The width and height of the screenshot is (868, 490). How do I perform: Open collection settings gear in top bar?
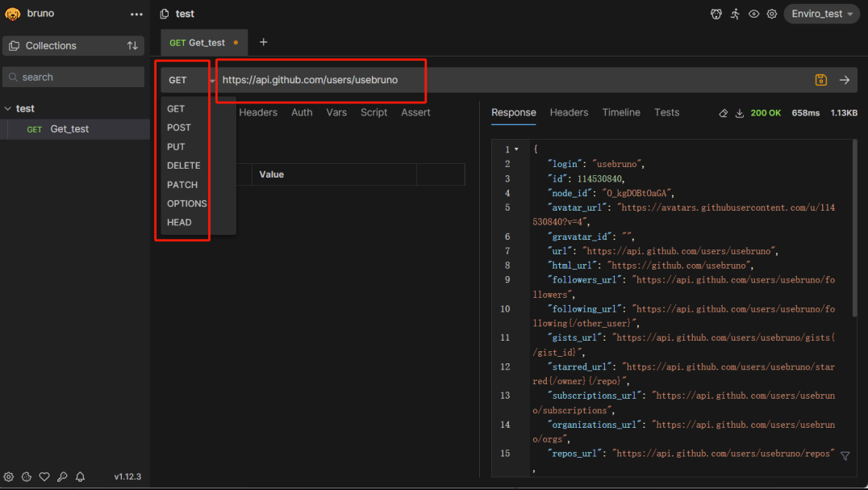pyautogui.click(x=772, y=14)
